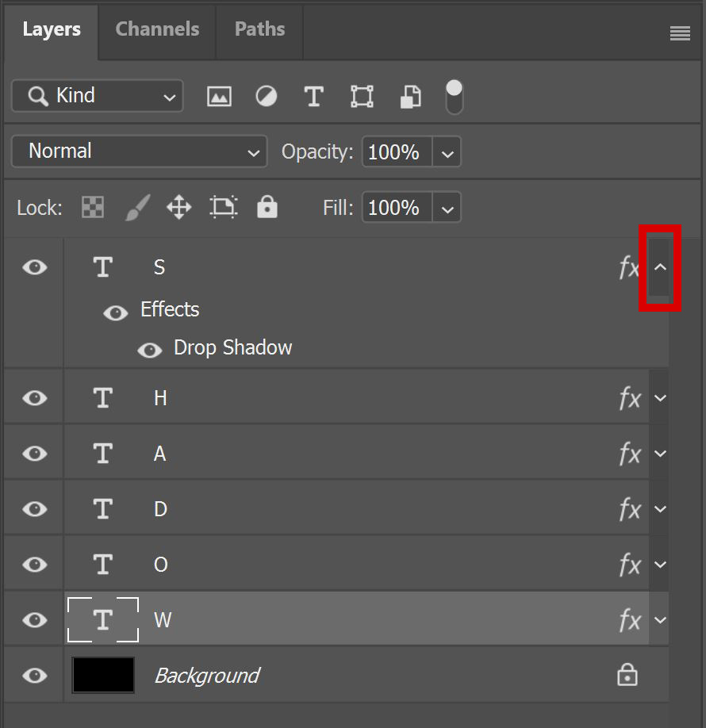Open the Opacity slider dropdown arrow
The width and height of the screenshot is (706, 728).
(x=447, y=151)
